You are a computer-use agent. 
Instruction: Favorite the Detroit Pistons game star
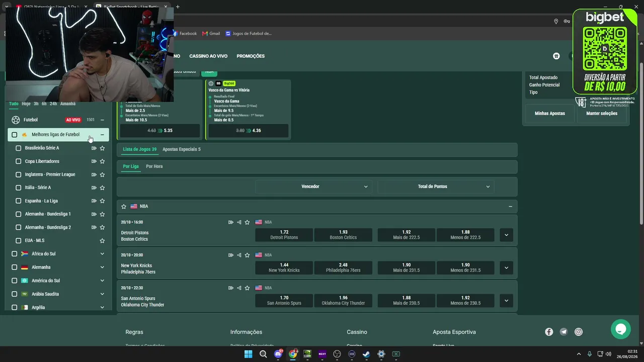coord(247,222)
